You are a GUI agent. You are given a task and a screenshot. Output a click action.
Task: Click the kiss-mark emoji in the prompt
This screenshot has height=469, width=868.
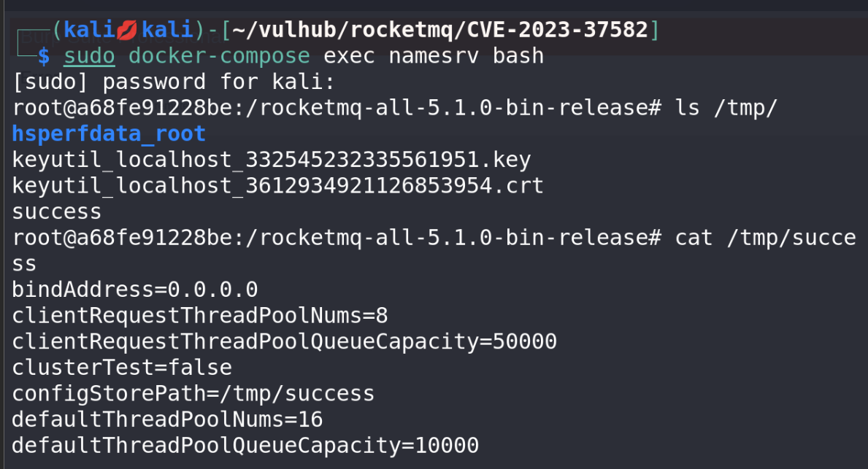(x=126, y=30)
